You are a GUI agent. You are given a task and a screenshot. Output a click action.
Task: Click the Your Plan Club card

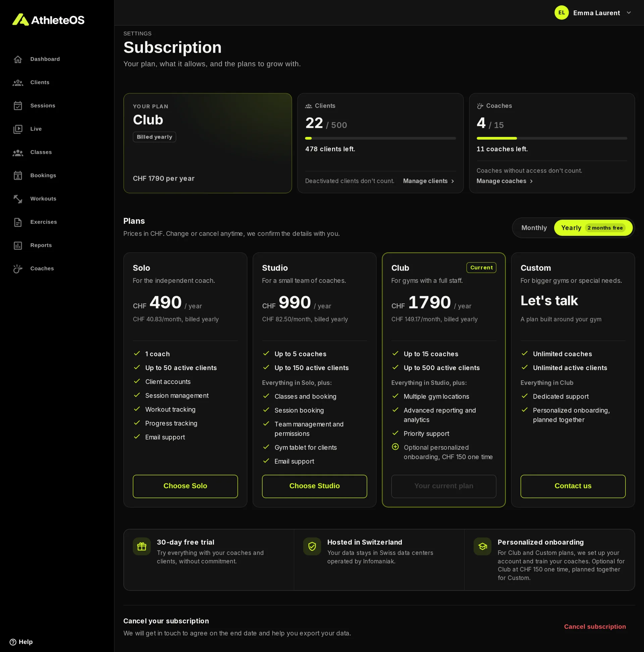click(208, 143)
